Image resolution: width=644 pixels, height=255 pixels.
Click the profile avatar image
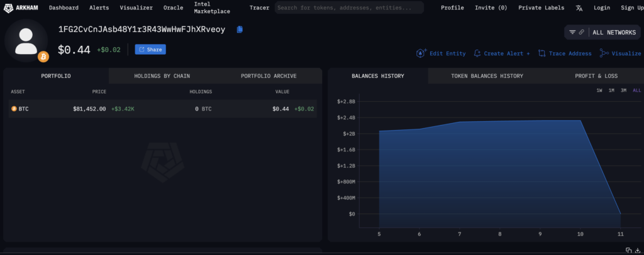coord(26,41)
